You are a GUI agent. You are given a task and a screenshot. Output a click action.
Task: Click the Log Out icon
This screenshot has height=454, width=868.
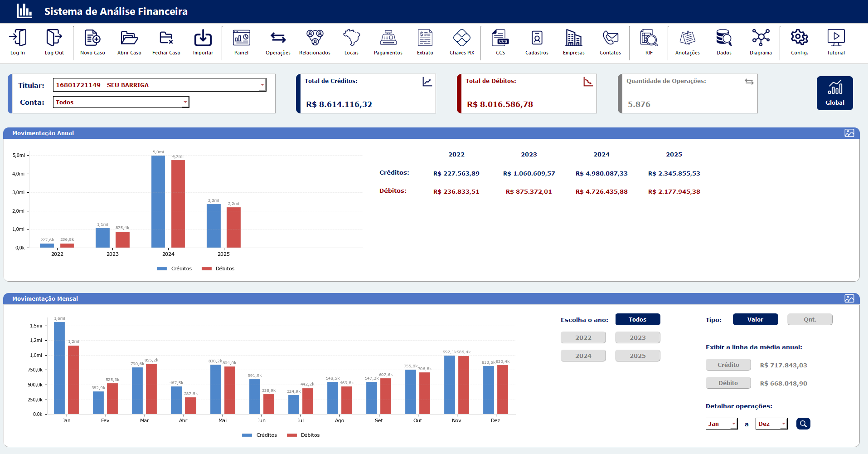(54, 38)
